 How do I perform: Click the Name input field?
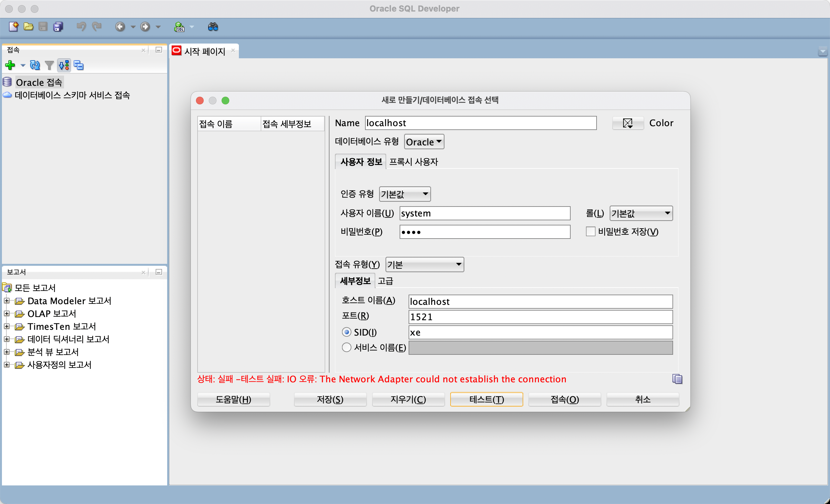click(x=481, y=123)
